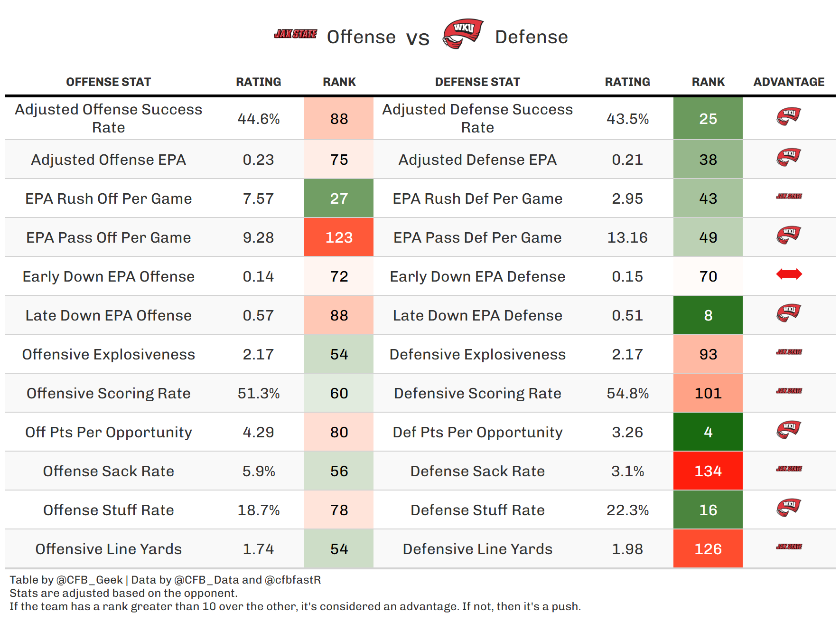Click the DEFENSE STAT column header
Screen dimensions: 840x623
(477, 82)
